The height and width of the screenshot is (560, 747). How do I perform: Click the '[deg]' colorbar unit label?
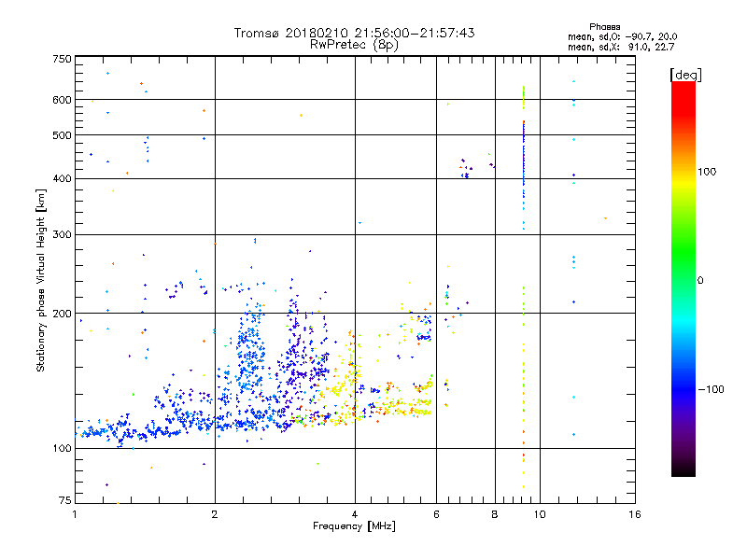point(685,76)
